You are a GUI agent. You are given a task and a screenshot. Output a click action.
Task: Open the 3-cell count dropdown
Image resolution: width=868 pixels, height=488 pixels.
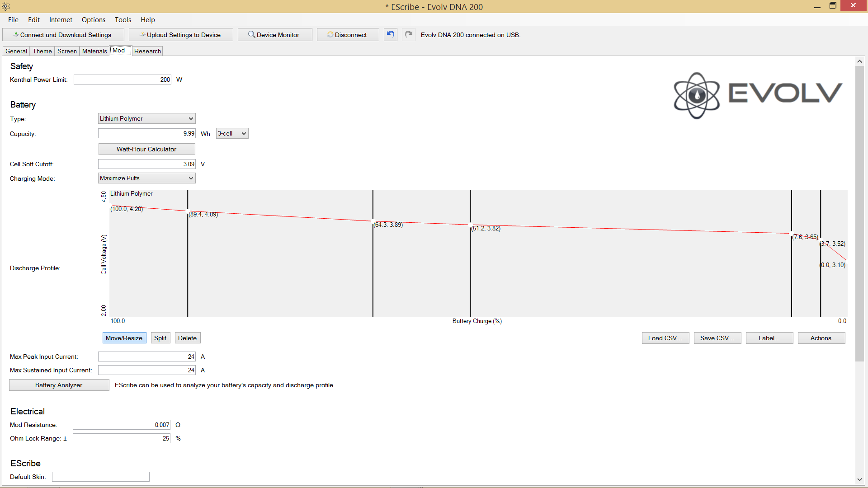(232, 133)
